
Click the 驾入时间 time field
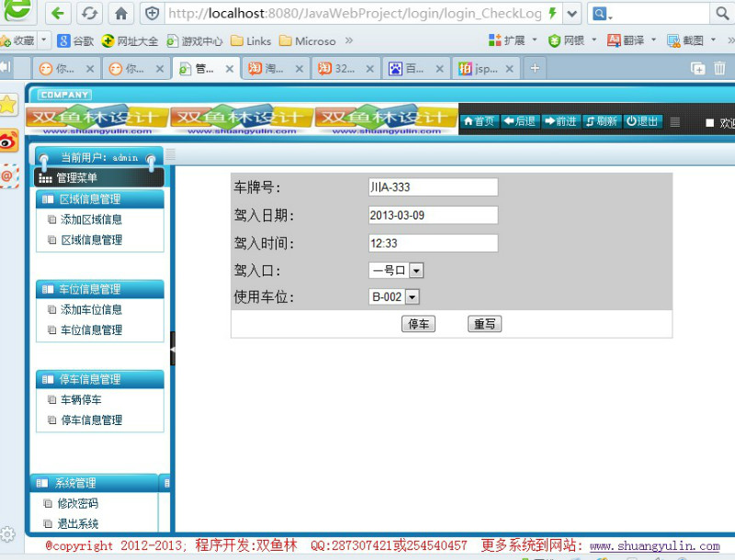(x=433, y=243)
